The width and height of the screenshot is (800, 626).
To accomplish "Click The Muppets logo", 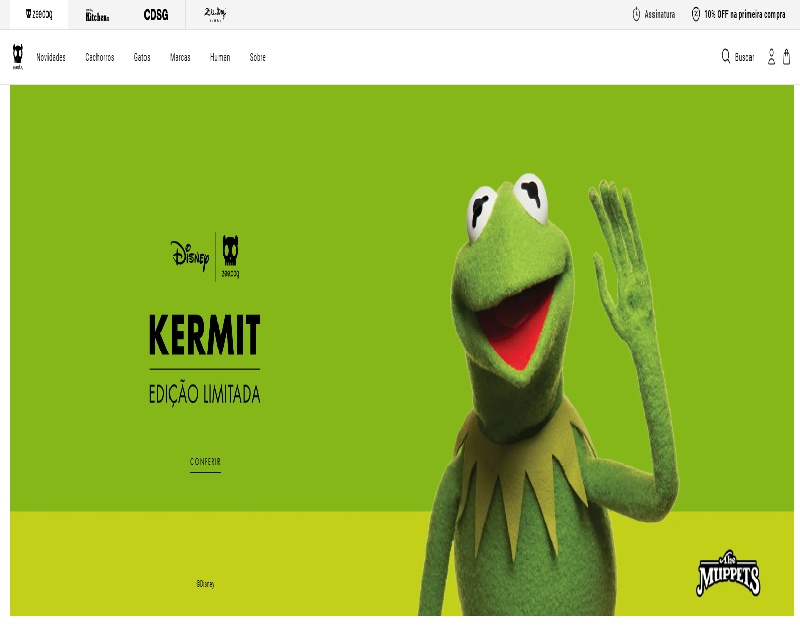I will click(728, 573).
